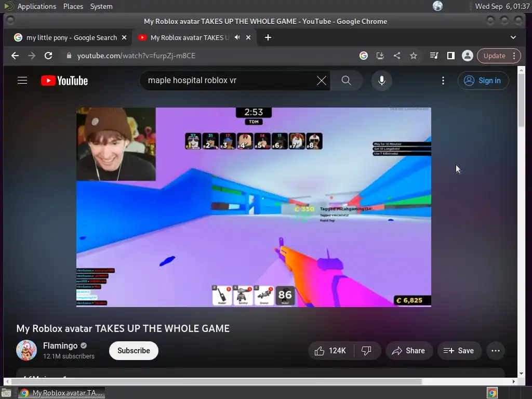Click the YouTube search magnifier button
The width and height of the screenshot is (532, 399).
pos(346,81)
